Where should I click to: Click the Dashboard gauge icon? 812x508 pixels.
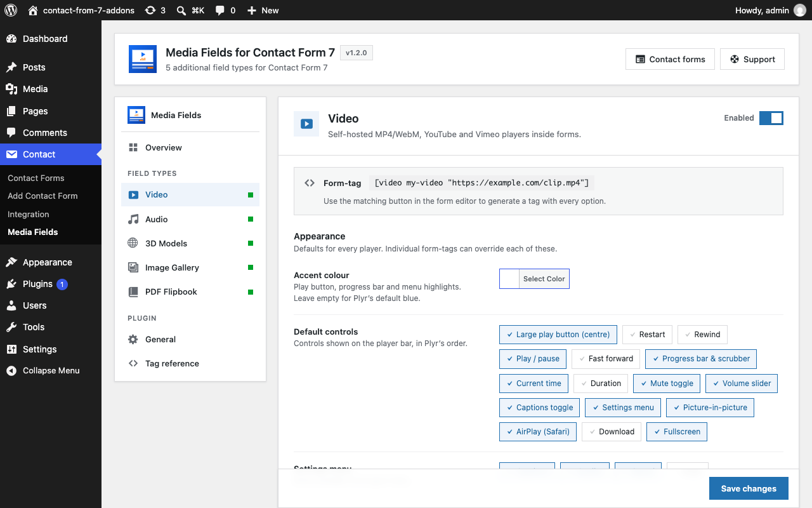point(11,39)
